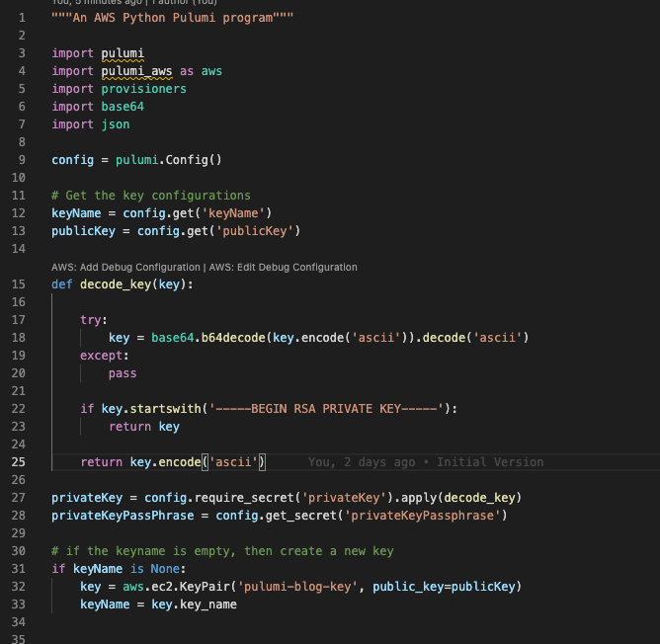Click 'b64decode' on line 18

click(233, 338)
